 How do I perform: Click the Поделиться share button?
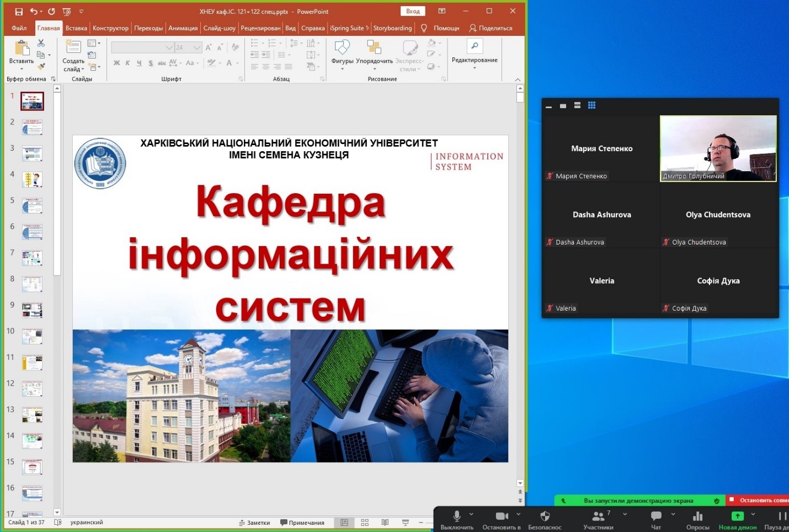pos(491,28)
